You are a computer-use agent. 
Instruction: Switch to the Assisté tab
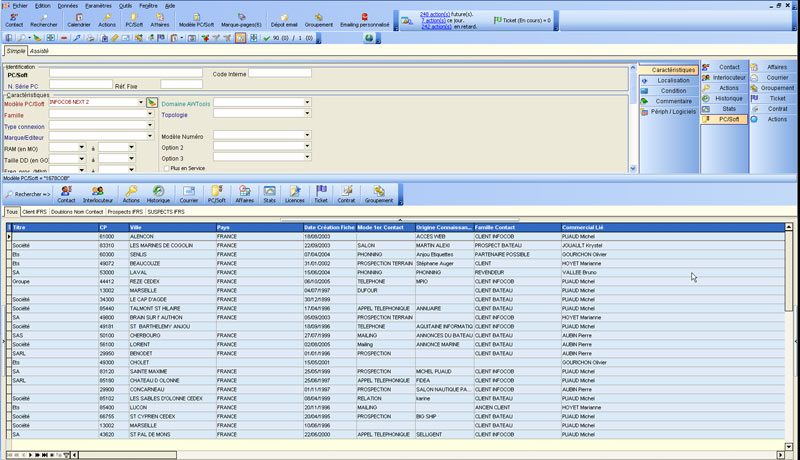40,49
